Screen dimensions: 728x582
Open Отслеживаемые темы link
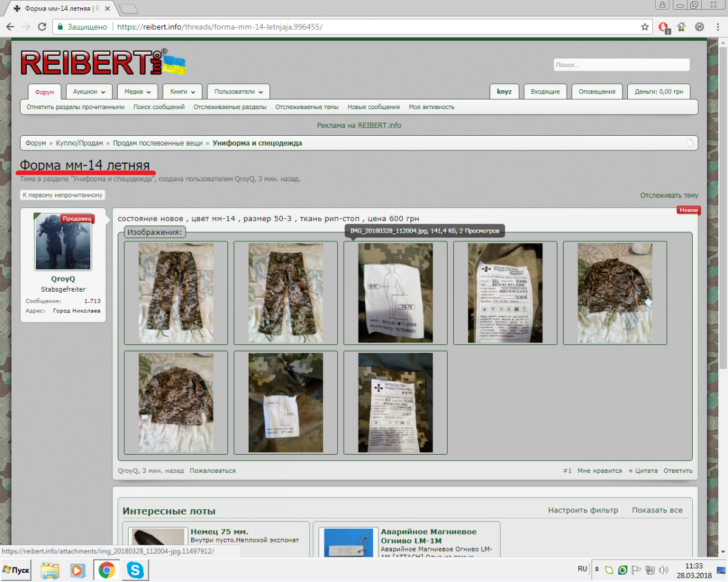tap(307, 107)
